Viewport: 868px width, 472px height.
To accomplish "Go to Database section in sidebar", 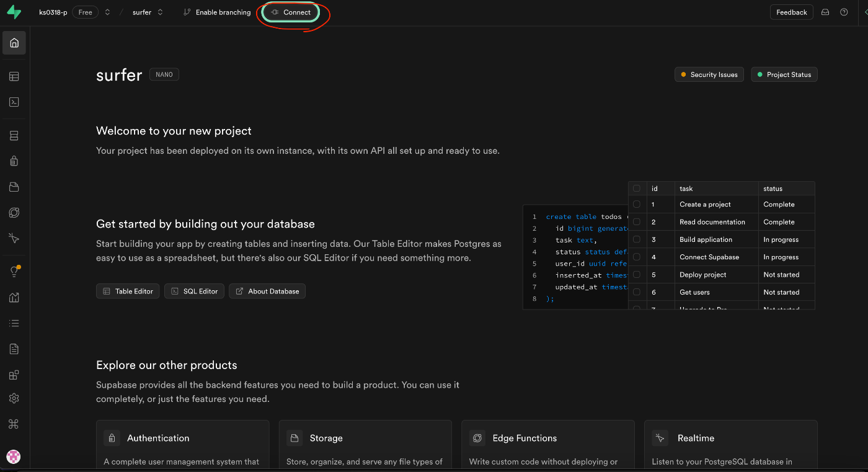I will [14, 136].
